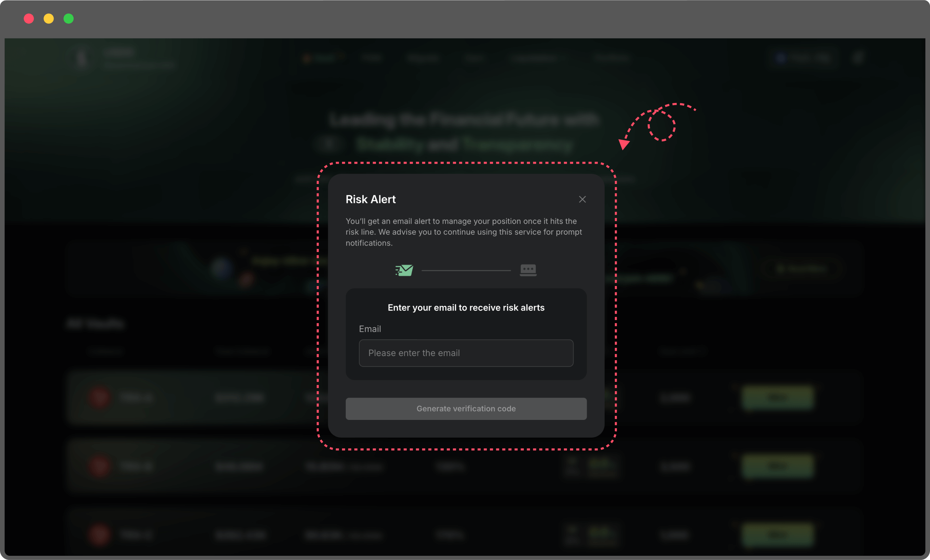Click the progress line between step icons
The width and height of the screenshot is (930, 560).
point(466,270)
